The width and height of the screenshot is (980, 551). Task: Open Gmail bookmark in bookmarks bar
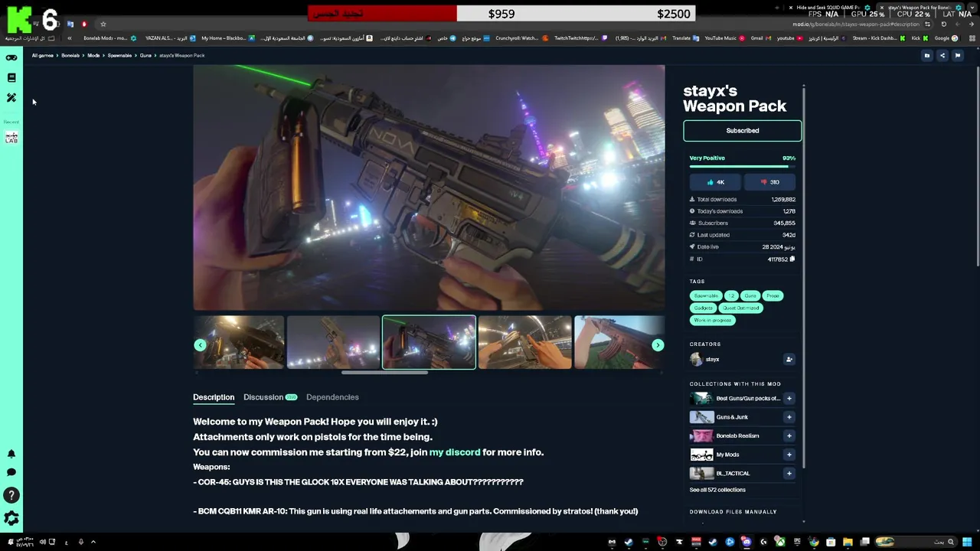[760, 38]
